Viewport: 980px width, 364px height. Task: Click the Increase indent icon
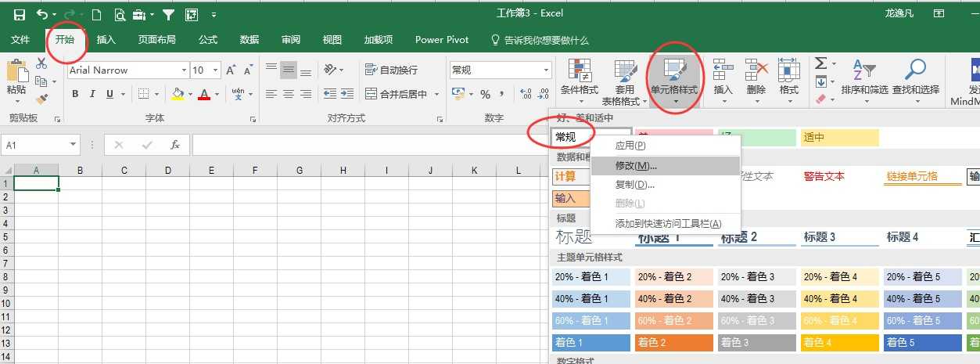[x=348, y=94]
